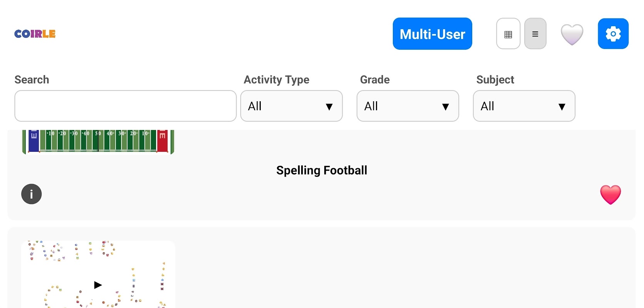Click the Search label
644x308 pixels.
click(32, 80)
